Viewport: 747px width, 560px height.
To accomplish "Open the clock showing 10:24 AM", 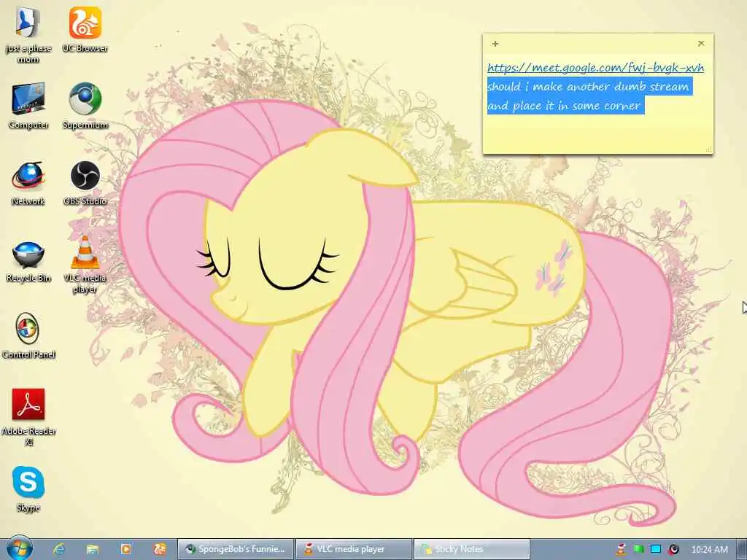I will click(709, 550).
